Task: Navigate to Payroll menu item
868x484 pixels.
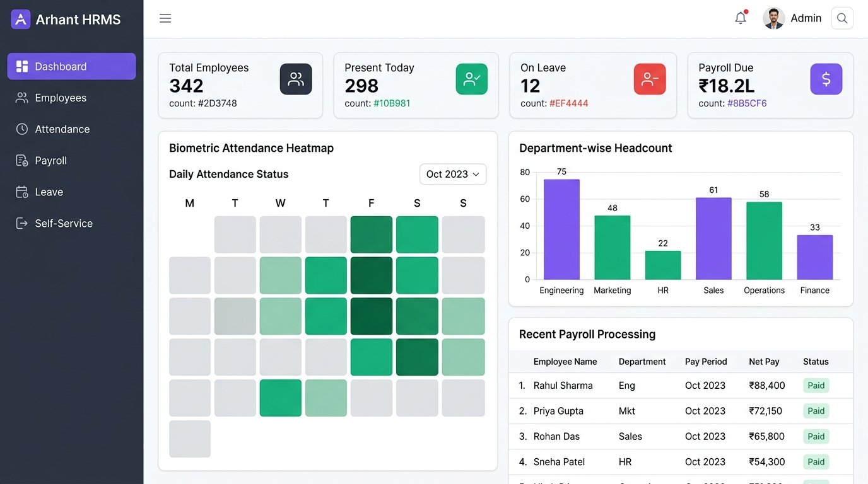Action: click(x=71, y=161)
